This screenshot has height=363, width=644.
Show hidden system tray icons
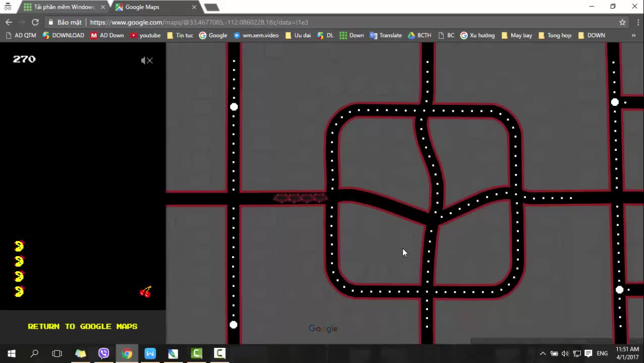click(543, 353)
